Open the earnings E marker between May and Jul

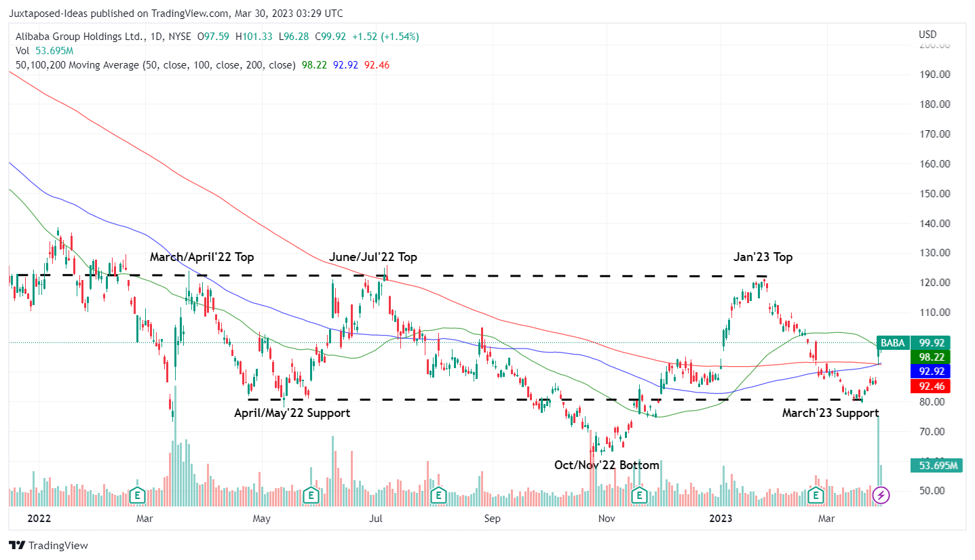tap(311, 496)
